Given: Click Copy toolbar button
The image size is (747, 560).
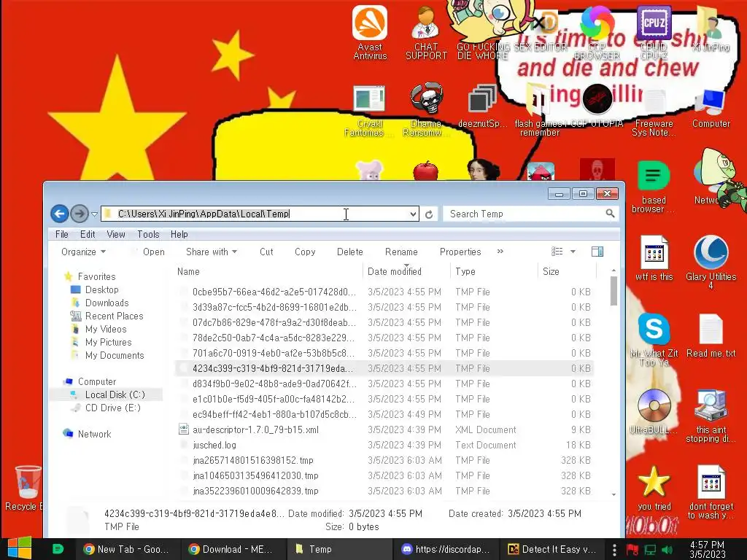Looking at the screenshot, I should pos(305,252).
